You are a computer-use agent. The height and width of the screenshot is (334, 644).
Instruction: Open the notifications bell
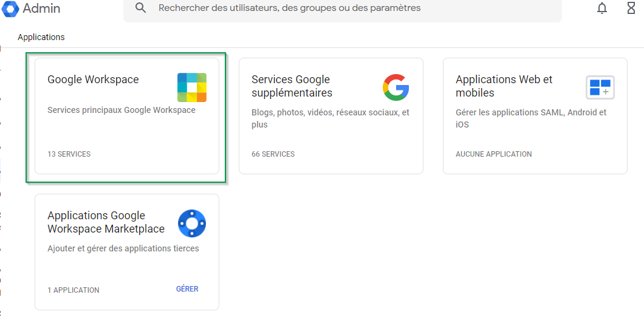[x=602, y=8]
